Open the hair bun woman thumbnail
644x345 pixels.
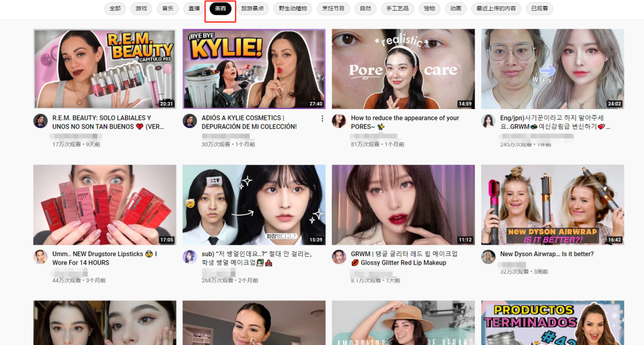click(x=254, y=323)
